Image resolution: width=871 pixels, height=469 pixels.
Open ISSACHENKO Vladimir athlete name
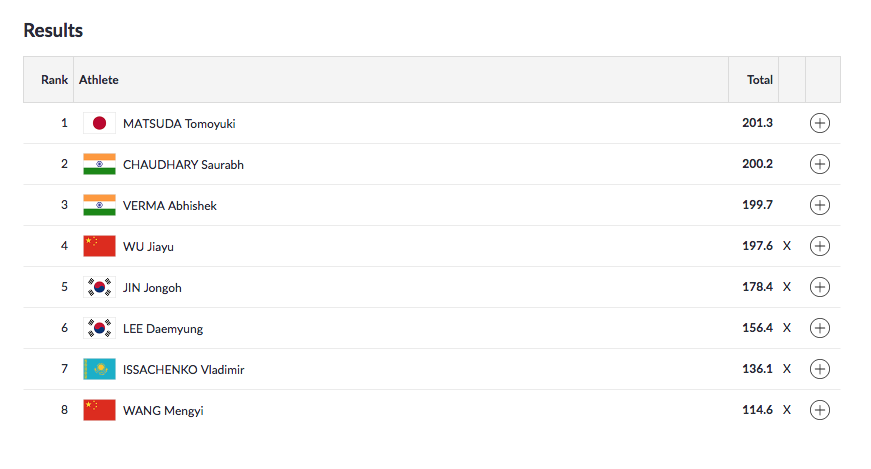183,370
